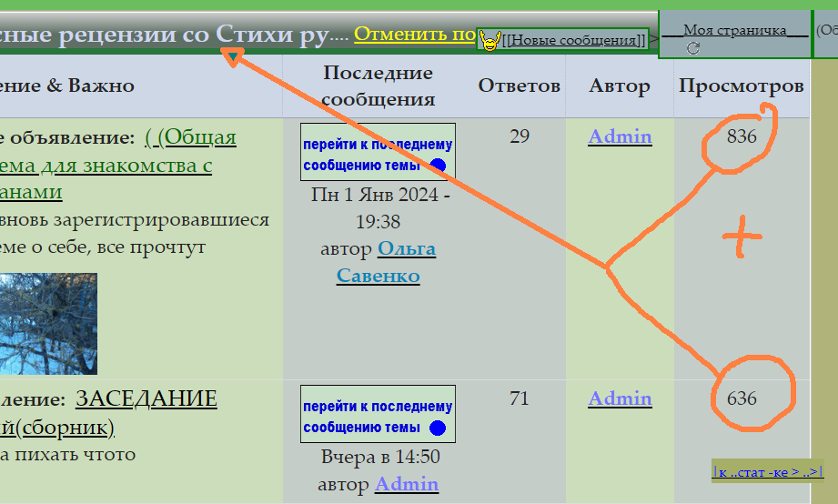This screenshot has height=504, width=838.
Task: Click the blue dot in the ЗАСЕДАНИЕ row
Action: tap(438, 428)
